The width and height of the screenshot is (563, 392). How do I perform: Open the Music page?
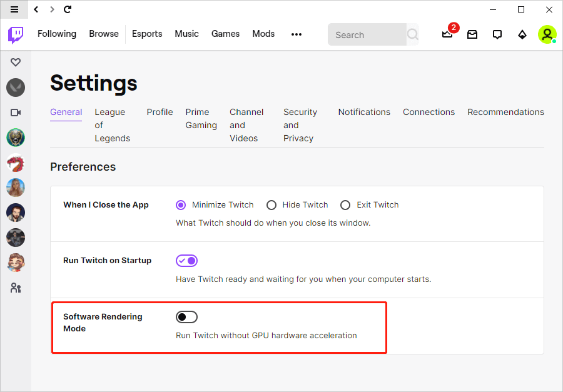(186, 34)
